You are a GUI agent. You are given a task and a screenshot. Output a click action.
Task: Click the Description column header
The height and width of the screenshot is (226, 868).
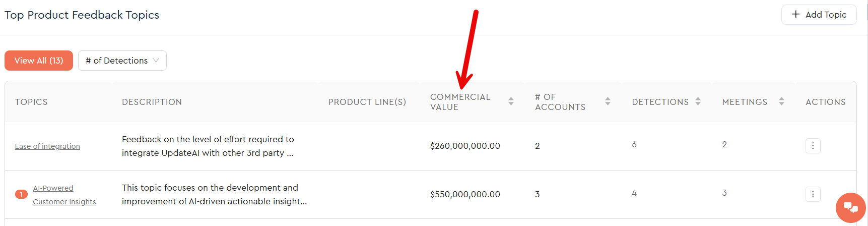[x=152, y=102]
